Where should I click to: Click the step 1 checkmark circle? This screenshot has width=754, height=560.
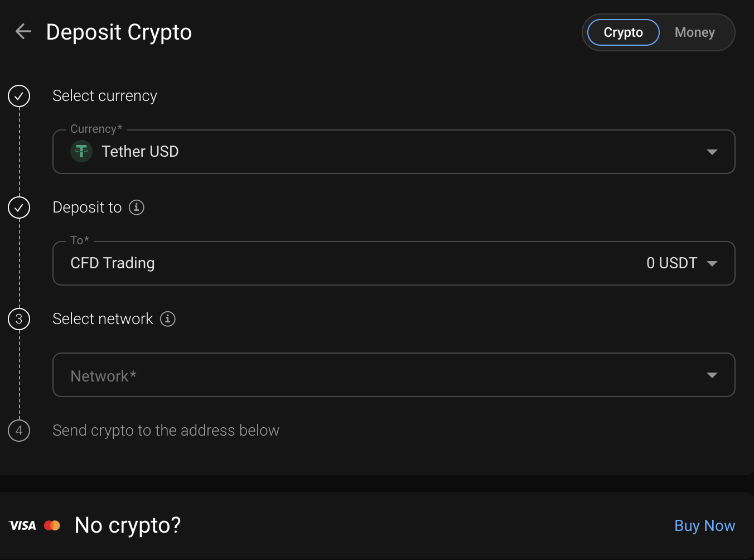click(x=19, y=96)
